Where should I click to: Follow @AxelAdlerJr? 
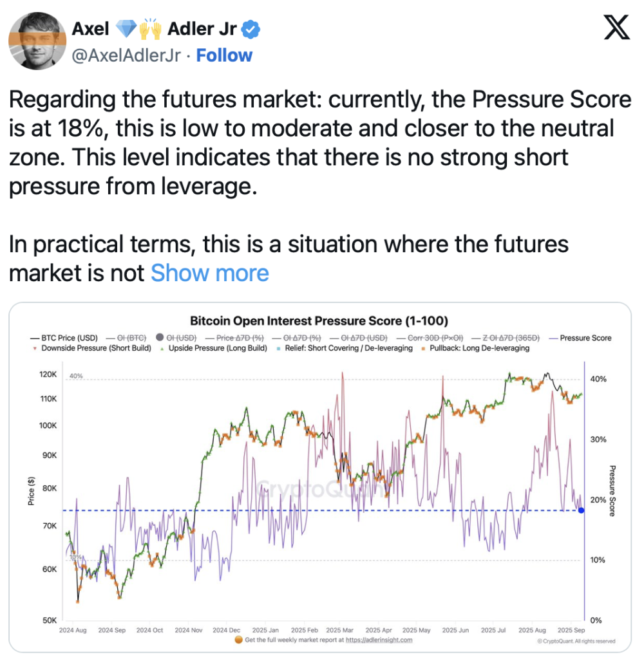(224, 56)
